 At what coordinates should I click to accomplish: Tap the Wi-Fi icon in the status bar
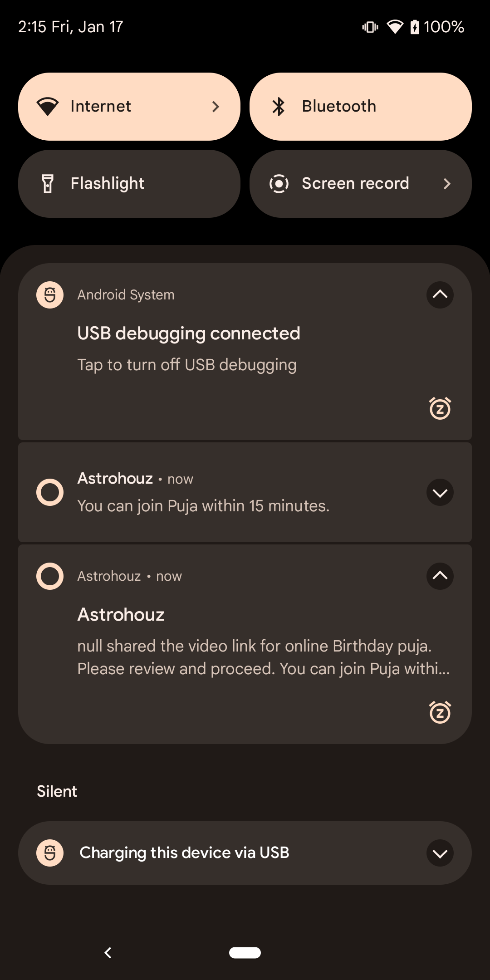coord(395,27)
